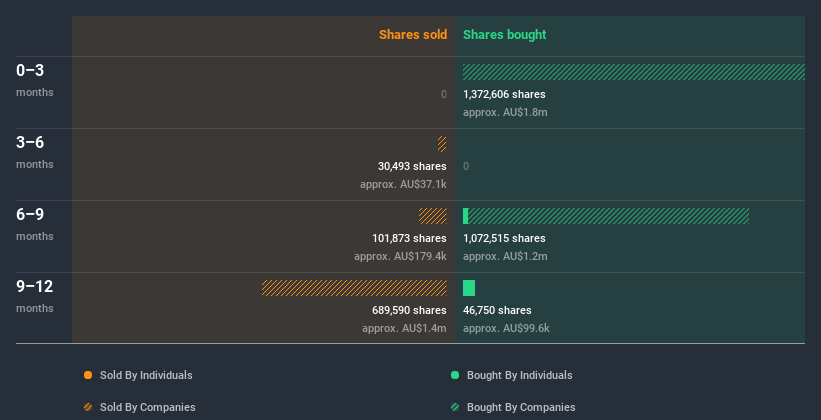
Task: Click the 101,873 shares value
Action: pos(409,238)
